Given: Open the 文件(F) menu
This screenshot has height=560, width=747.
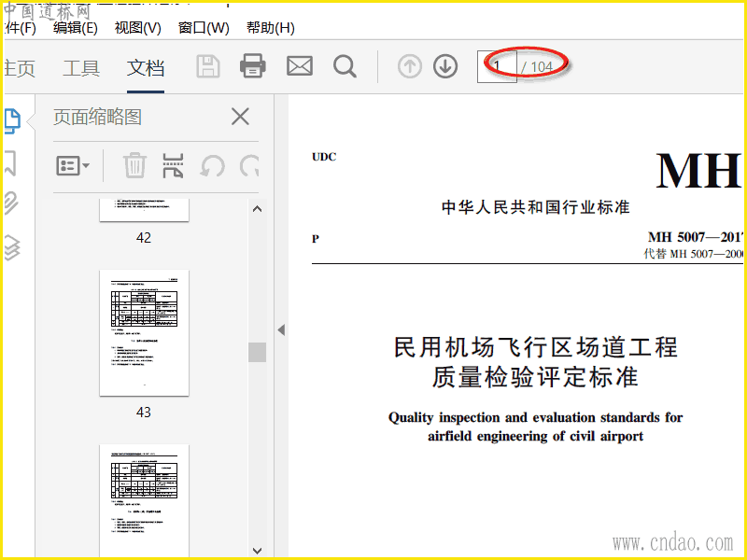Looking at the screenshot, I should point(20,28).
